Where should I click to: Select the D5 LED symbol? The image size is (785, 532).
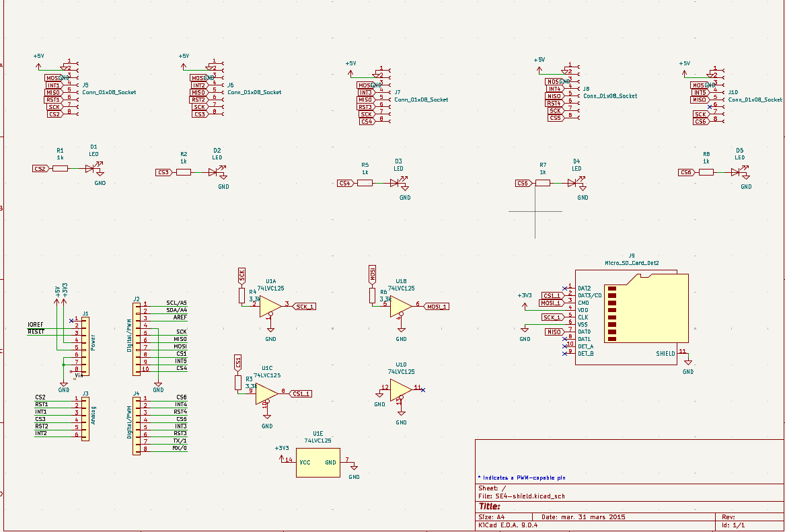736,172
